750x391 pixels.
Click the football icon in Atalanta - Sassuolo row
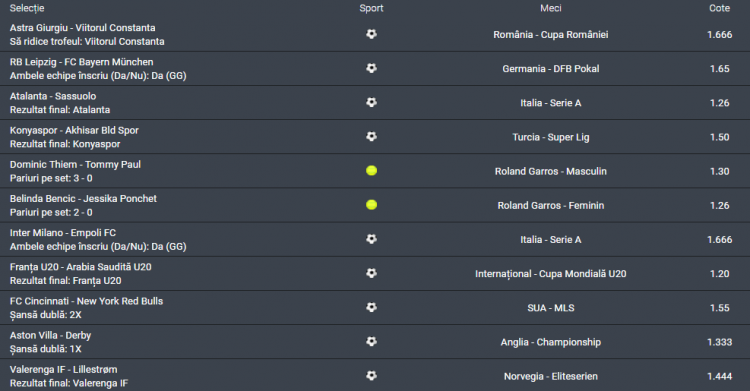[x=371, y=102]
